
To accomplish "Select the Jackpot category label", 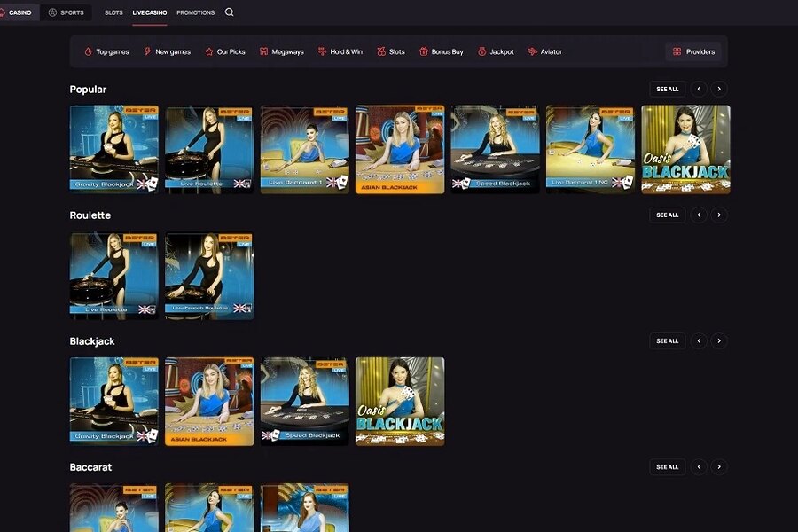I will click(502, 52).
